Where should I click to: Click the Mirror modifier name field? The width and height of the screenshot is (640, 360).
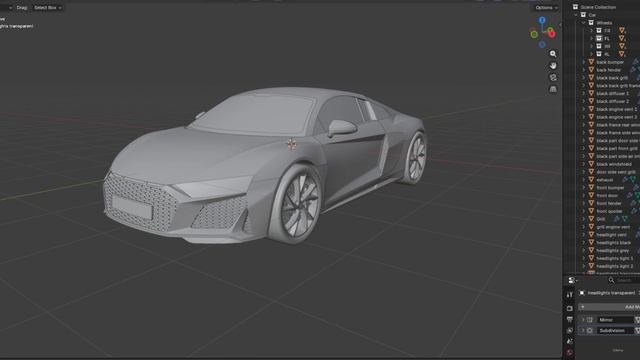coord(615,320)
